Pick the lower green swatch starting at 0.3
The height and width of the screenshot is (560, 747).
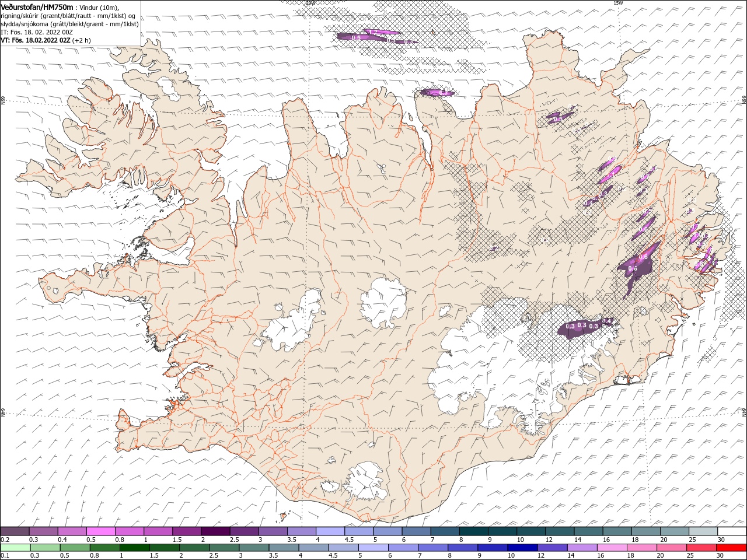tap(46, 548)
